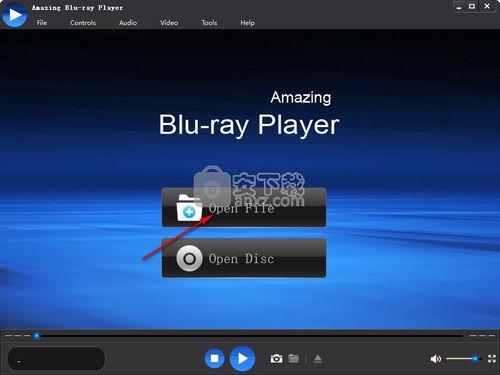Minimize the player window
The height and width of the screenshot is (375, 500).
pos(459,7)
